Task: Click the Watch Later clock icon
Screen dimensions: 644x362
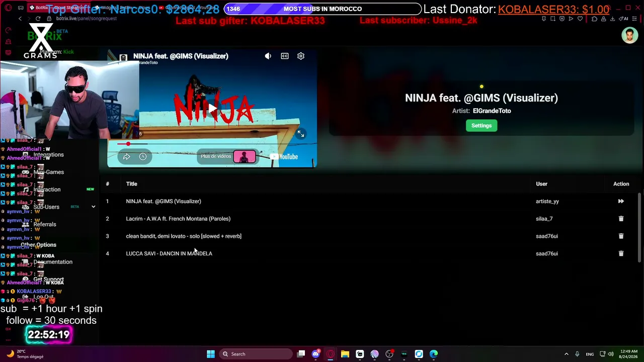Action: pyautogui.click(x=143, y=157)
